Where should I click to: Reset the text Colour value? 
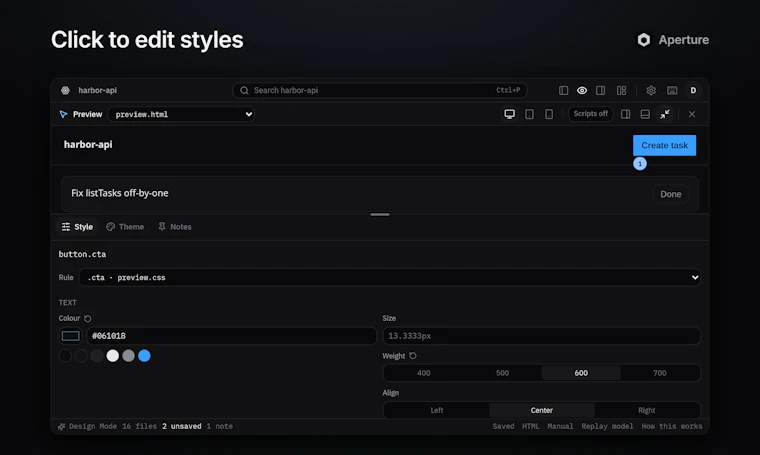(x=88, y=319)
